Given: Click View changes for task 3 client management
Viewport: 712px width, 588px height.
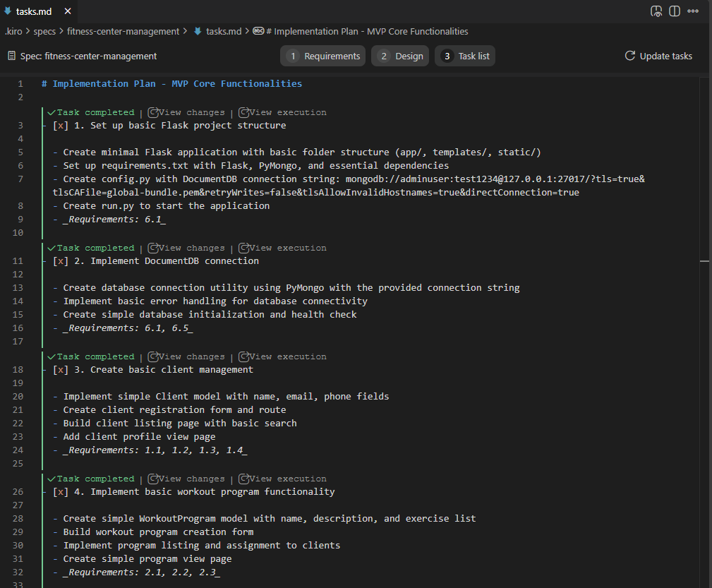Looking at the screenshot, I should pos(186,356).
